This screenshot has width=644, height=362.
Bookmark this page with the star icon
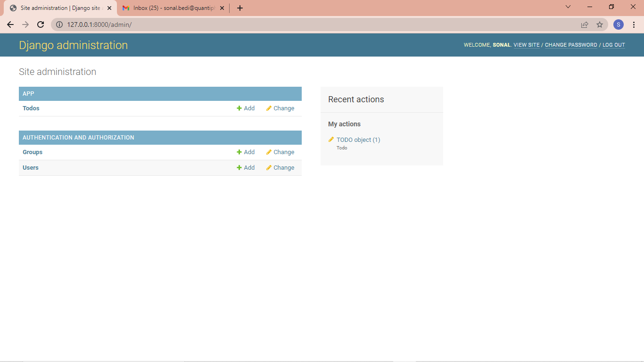pos(599,24)
